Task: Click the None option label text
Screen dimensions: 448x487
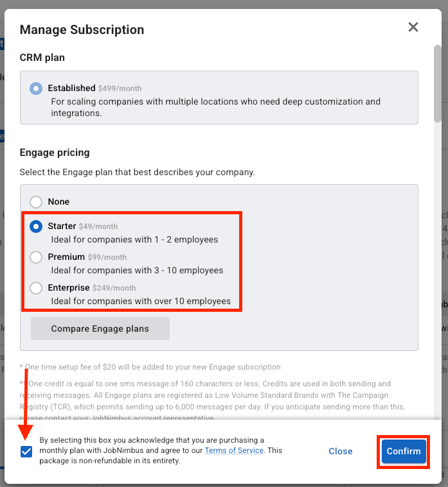Action: [x=59, y=202]
